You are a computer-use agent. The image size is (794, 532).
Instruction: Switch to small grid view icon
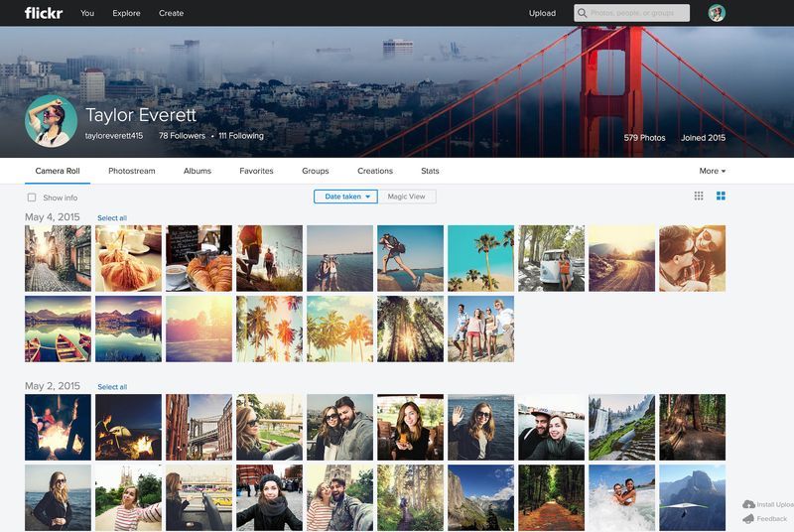[x=699, y=197]
